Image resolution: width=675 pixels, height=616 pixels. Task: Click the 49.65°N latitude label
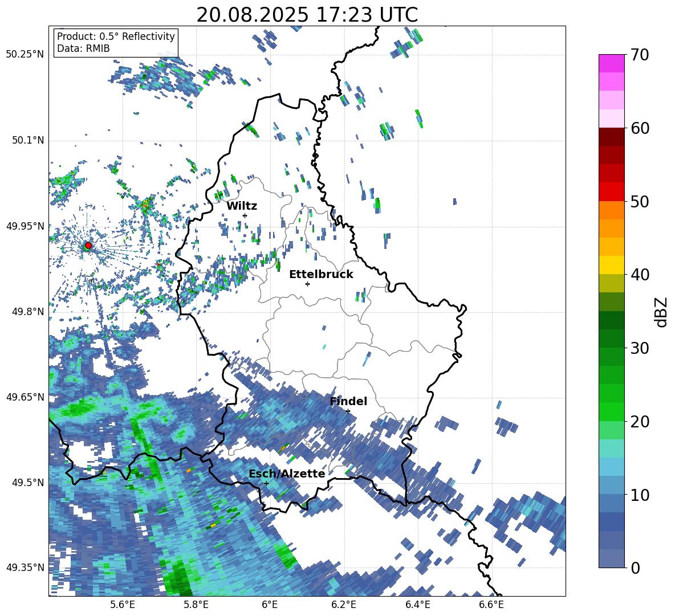point(25,397)
